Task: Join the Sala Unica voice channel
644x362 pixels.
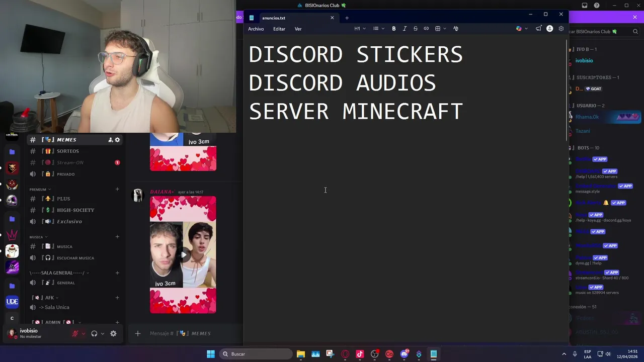Action: tap(74, 307)
